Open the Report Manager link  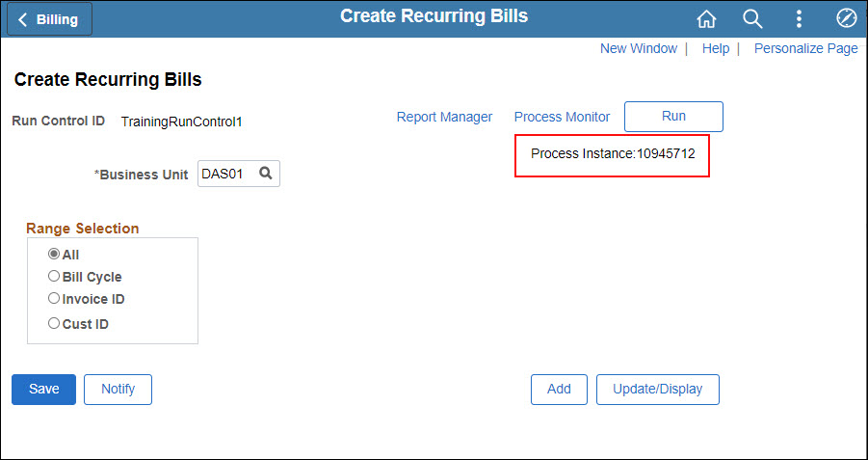444,117
